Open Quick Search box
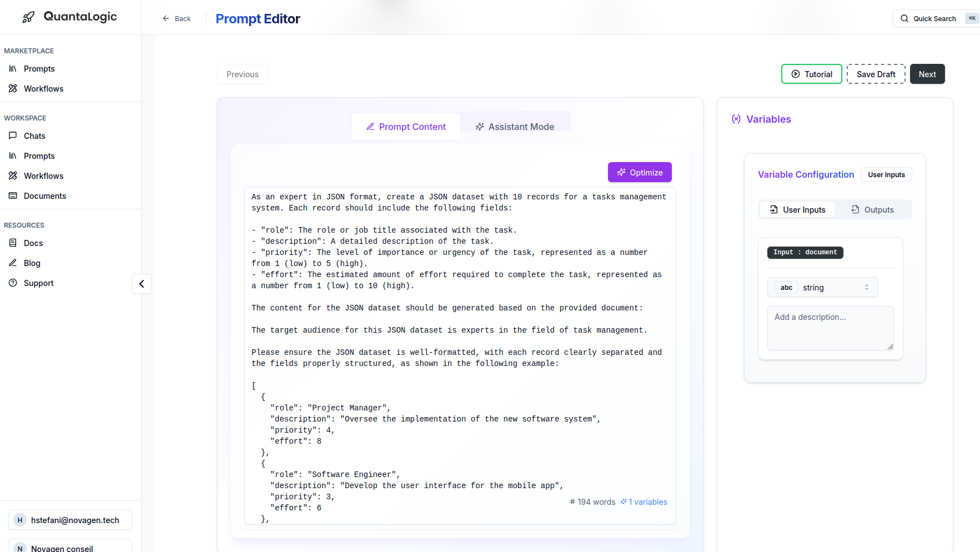The image size is (980, 552). [936, 18]
